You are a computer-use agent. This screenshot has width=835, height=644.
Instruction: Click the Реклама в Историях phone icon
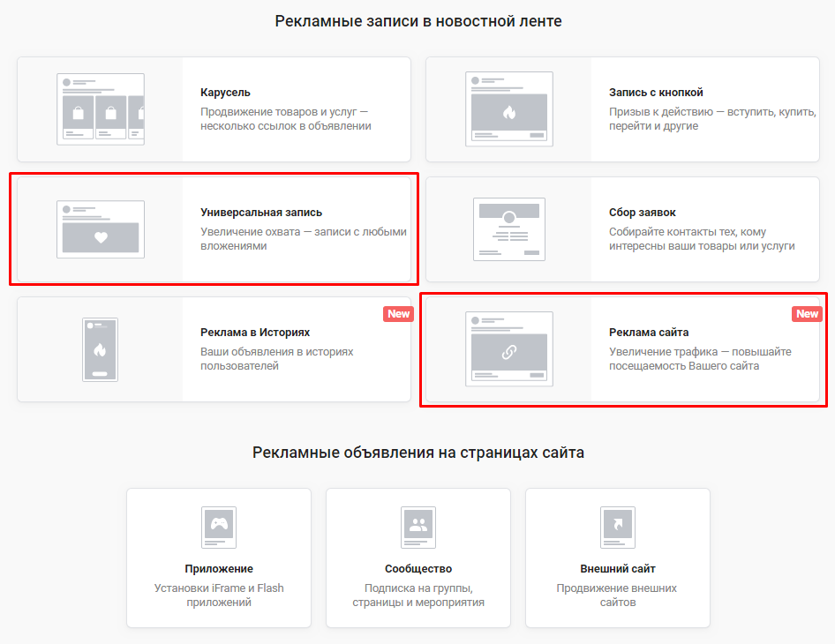(x=100, y=349)
